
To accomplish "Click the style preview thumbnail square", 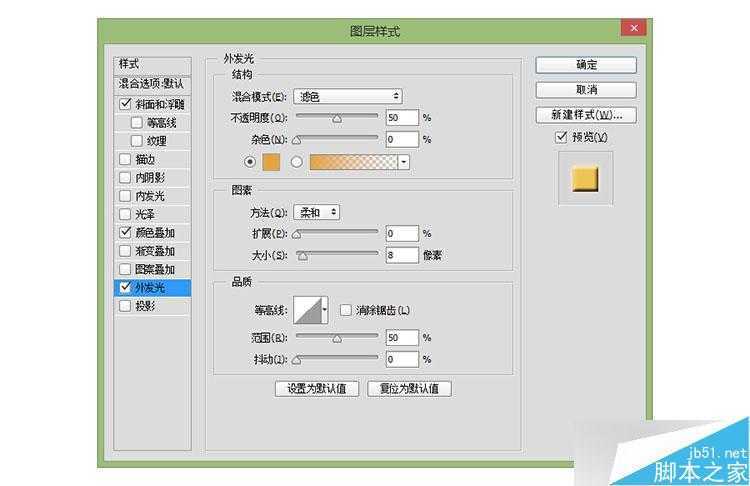I will click(x=585, y=179).
